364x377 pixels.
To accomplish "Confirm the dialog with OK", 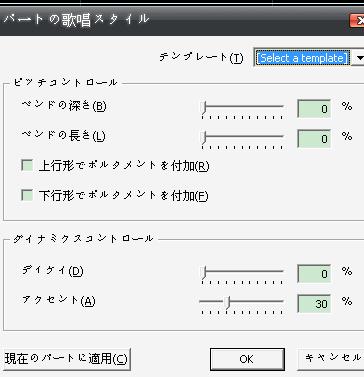I will click(x=247, y=359).
